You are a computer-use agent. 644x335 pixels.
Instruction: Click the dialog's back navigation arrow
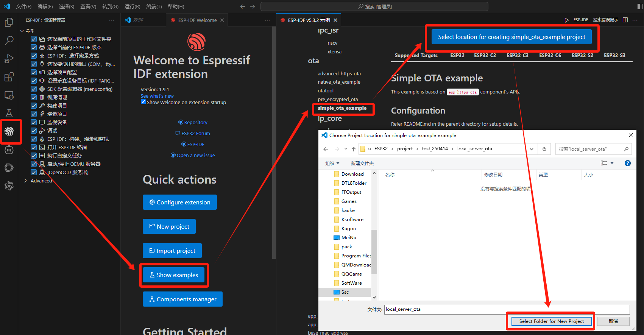(x=326, y=149)
